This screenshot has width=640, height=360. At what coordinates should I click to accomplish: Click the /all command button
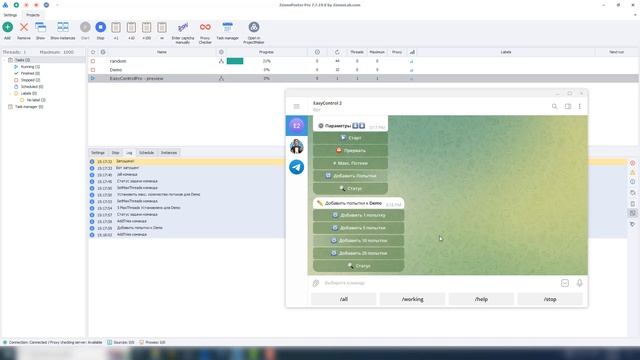(344, 299)
